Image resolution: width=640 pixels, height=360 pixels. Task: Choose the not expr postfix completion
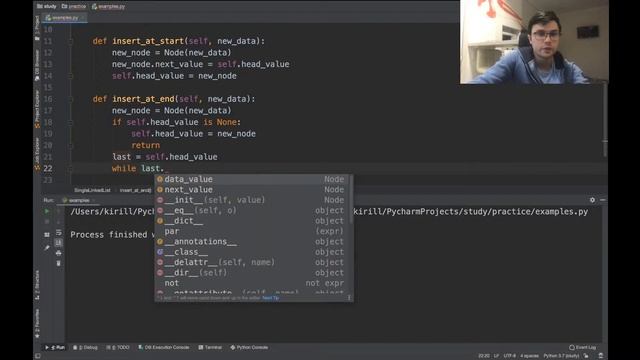[252, 283]
